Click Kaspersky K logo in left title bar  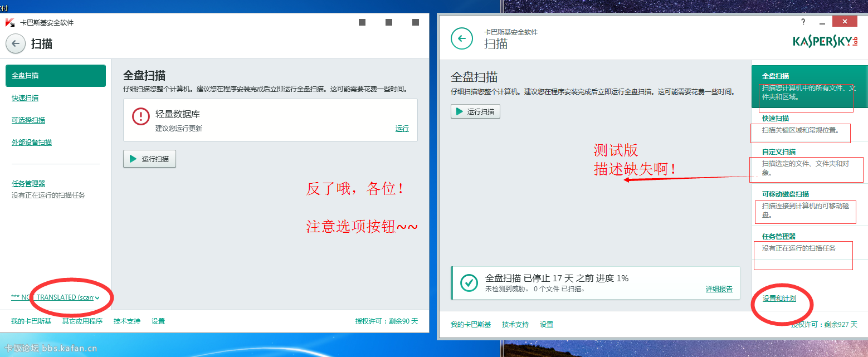[9, 23]
